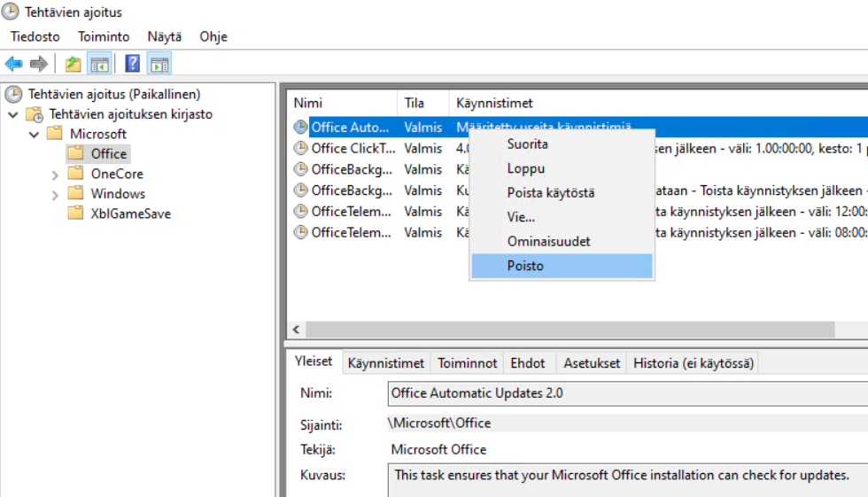Click the horizontal scrollbar left arrow
This screenshot has height=497, width=868.
(x=296, y=330)
